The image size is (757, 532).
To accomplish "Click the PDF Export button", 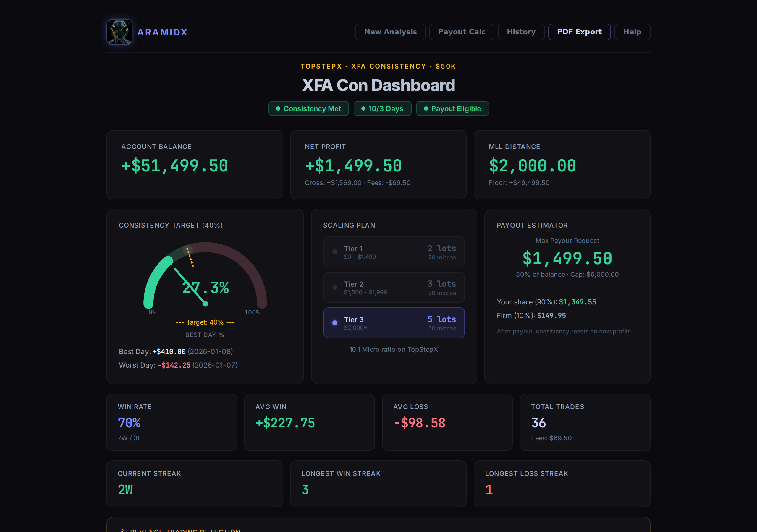I will click(579, 32).
